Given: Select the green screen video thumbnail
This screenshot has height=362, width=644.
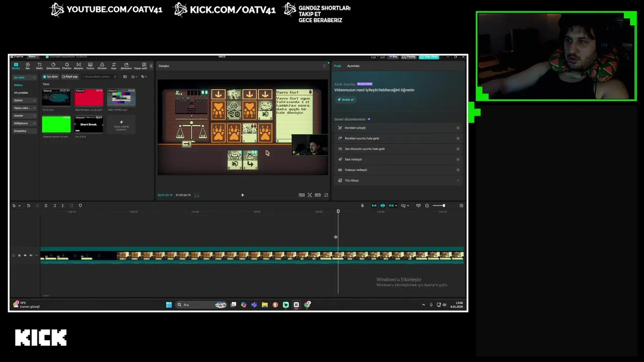Looking at the screenshot, I should [56, 124].
